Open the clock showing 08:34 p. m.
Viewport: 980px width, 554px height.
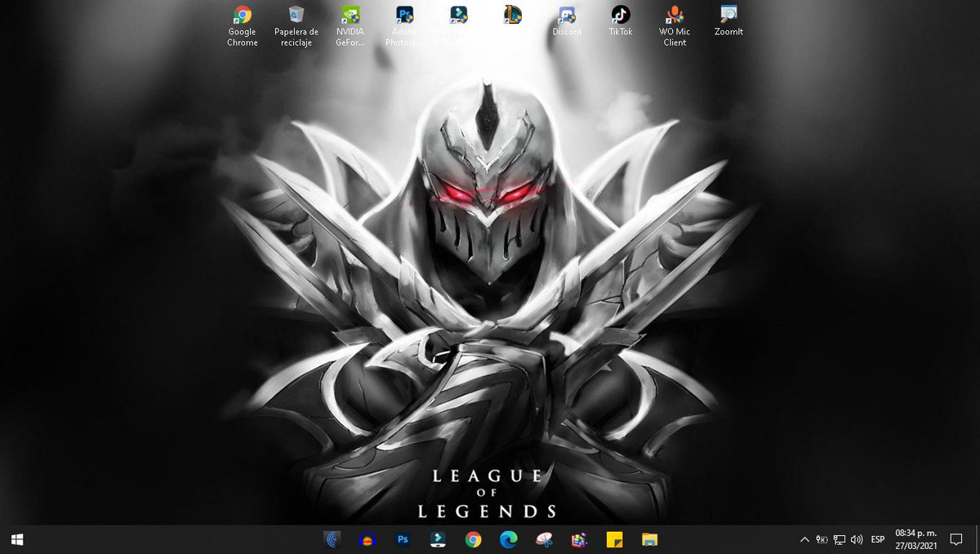pyautogui.click(x=915, y=539)
